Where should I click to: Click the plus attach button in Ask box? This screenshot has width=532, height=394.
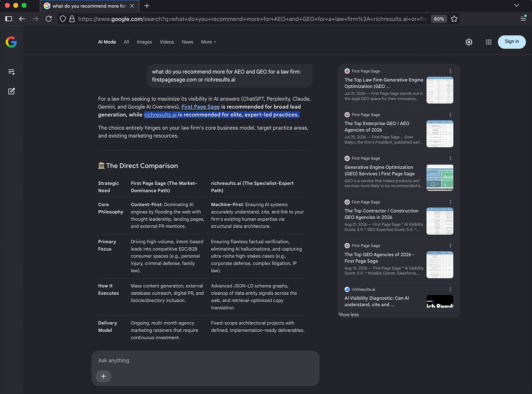click(103, 376)
